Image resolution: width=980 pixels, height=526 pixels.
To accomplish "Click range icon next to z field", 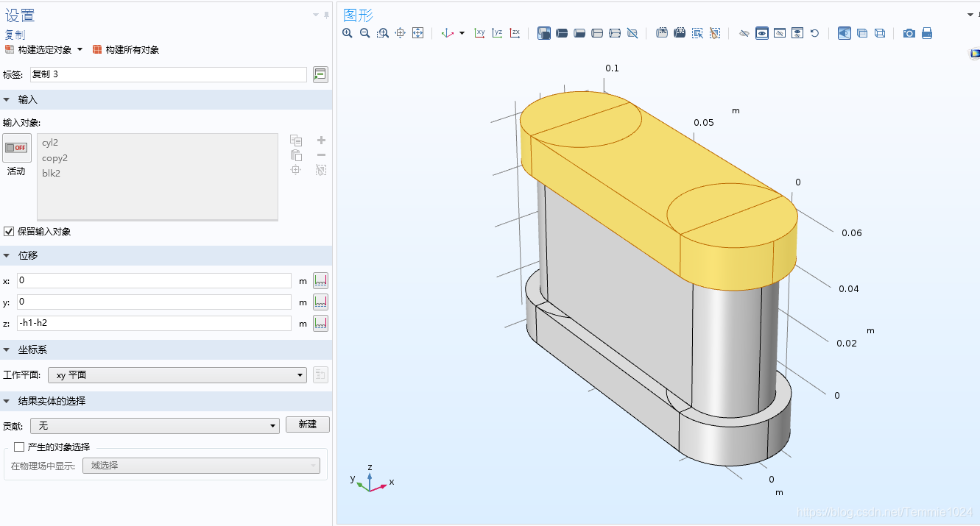I will pos(320,323).
